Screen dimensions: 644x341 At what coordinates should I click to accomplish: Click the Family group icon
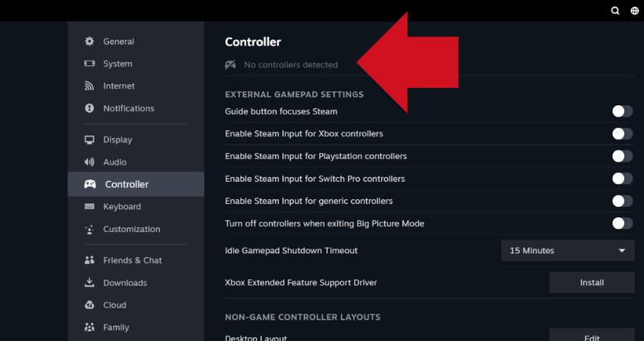tap(89, 327)
